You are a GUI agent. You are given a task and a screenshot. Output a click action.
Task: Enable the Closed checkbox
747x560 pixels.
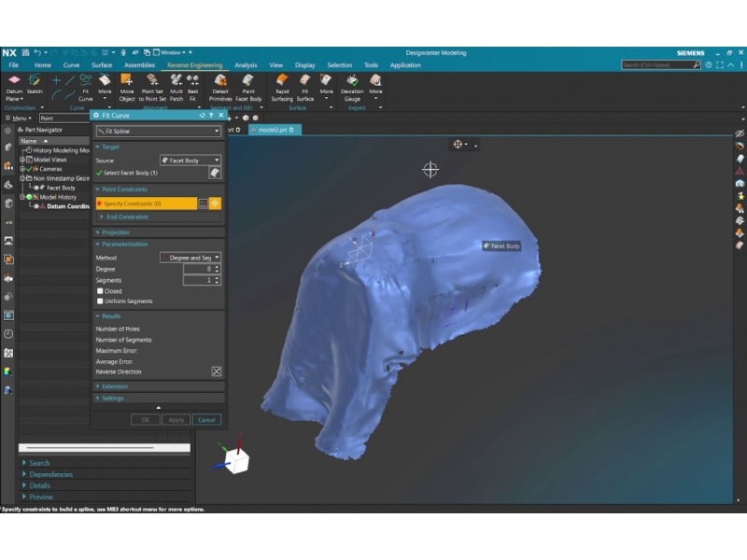click(x=101, y=291)
